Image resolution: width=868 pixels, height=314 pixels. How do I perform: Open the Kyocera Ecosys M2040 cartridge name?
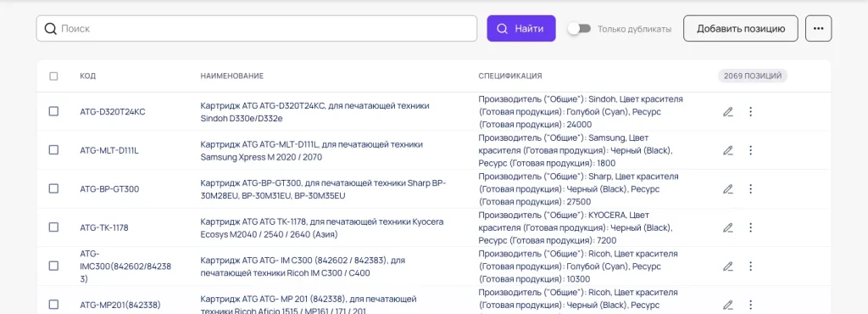pyautogui.click(x=321, y=227)
